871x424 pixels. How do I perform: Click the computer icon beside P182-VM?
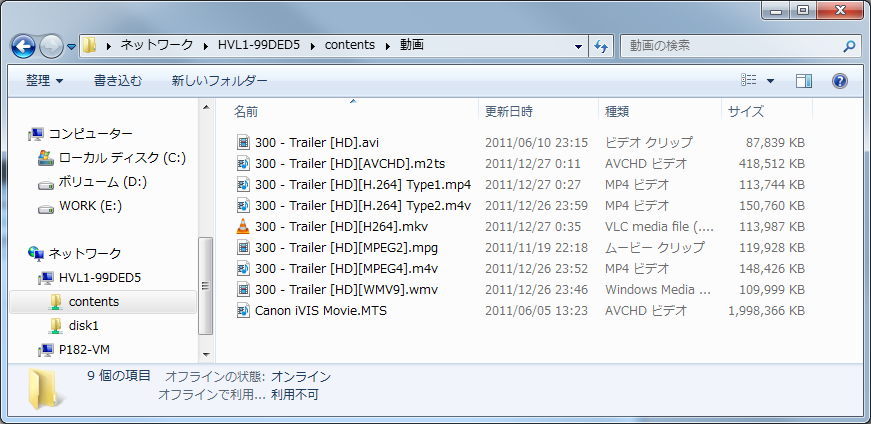click(x=46, y=350)
